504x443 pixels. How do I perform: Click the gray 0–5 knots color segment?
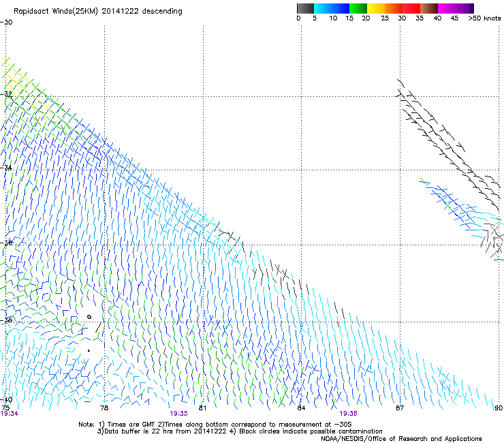click(305, 8)
